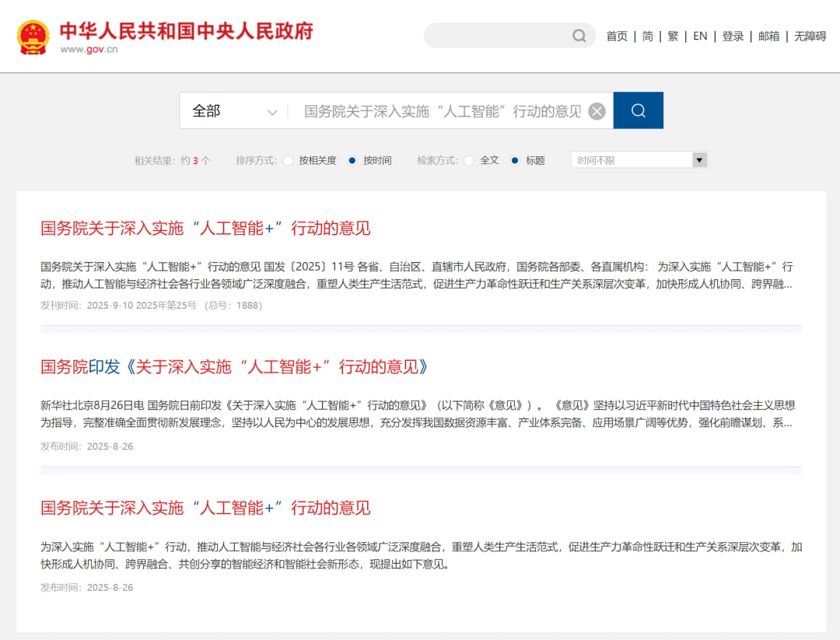Select full-text search mode (全文)
Screen dimensions: 840x640
pos(469,161)
